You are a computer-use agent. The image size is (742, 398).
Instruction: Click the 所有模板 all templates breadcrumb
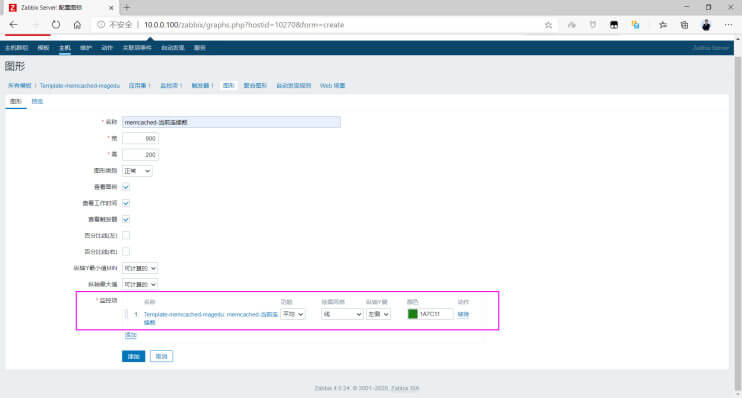click(19, 86)
